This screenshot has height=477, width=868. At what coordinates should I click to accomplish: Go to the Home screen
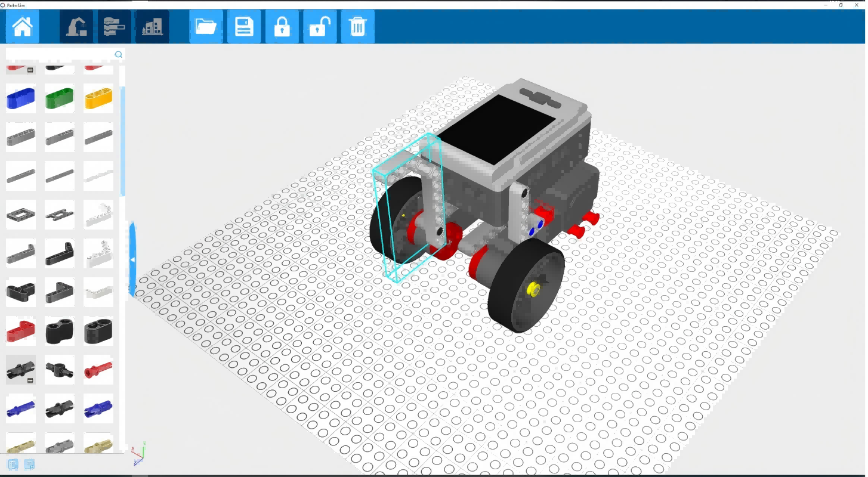tap(23, 27)
